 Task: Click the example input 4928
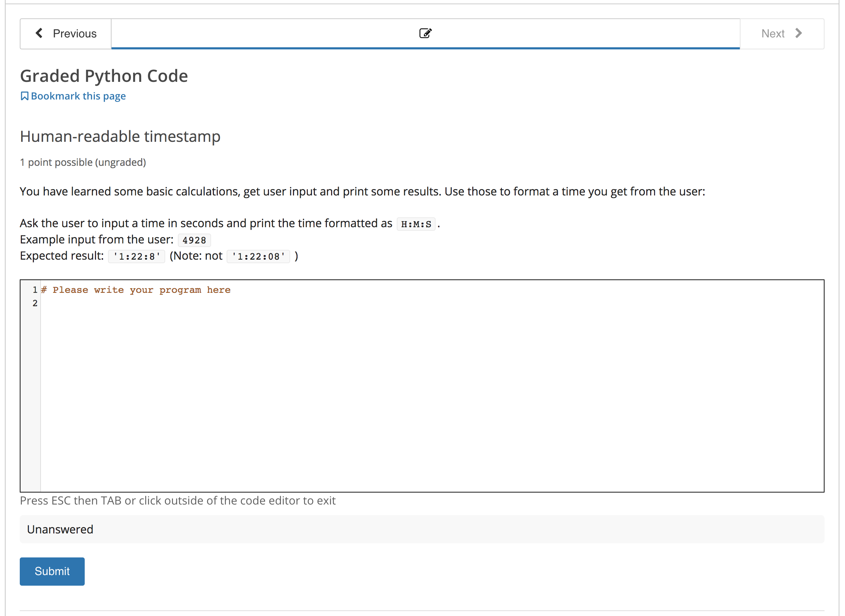click(194, 240)
